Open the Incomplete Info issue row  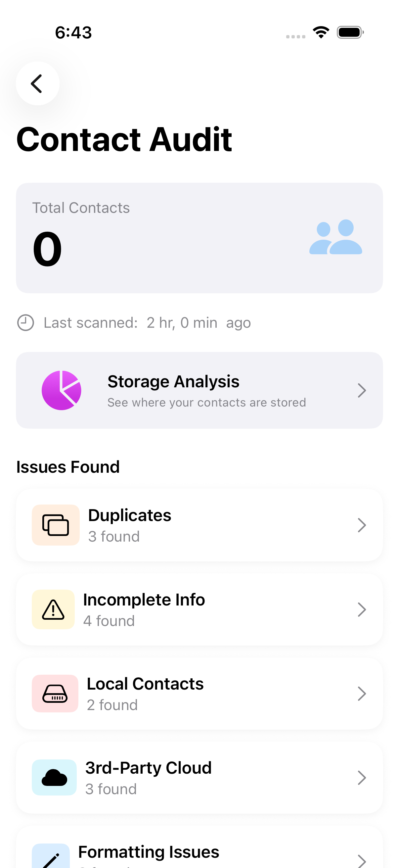(x=199, y=609)
